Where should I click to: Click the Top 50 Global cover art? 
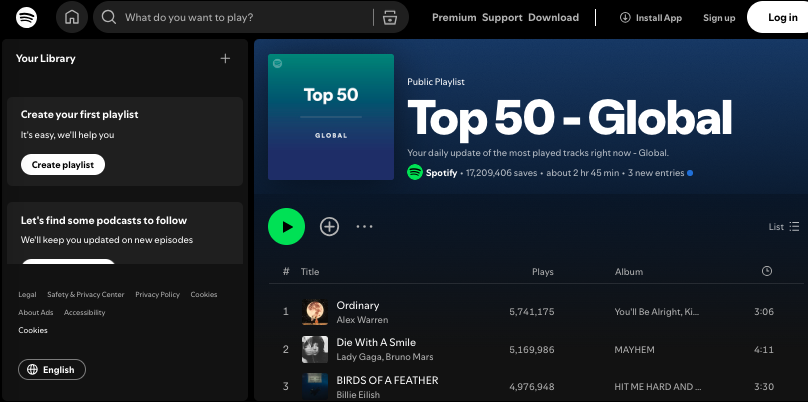click(331, 117)
